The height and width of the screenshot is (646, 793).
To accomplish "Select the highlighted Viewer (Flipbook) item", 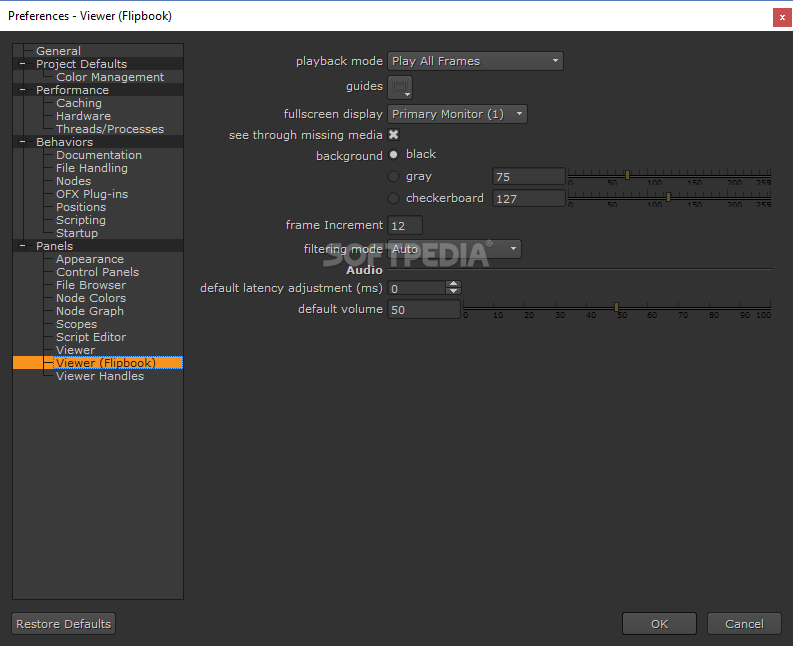I will (x=106, y=363).
